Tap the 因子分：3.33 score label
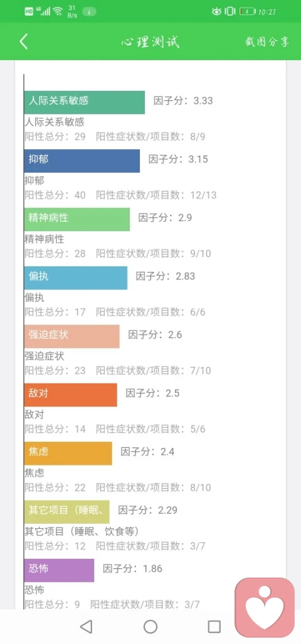This screenshot has height=644, width=301. tap(183, 101)
